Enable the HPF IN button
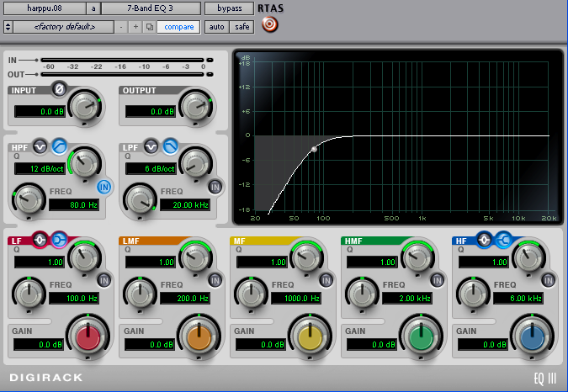568x392 pixels. pyautogui.click(x=104, y=187)
